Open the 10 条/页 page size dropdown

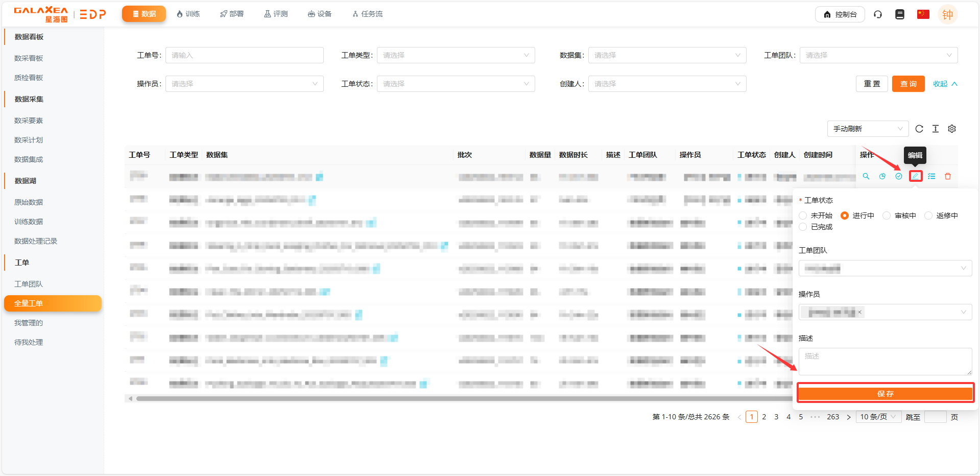click(x=878, y=417)
